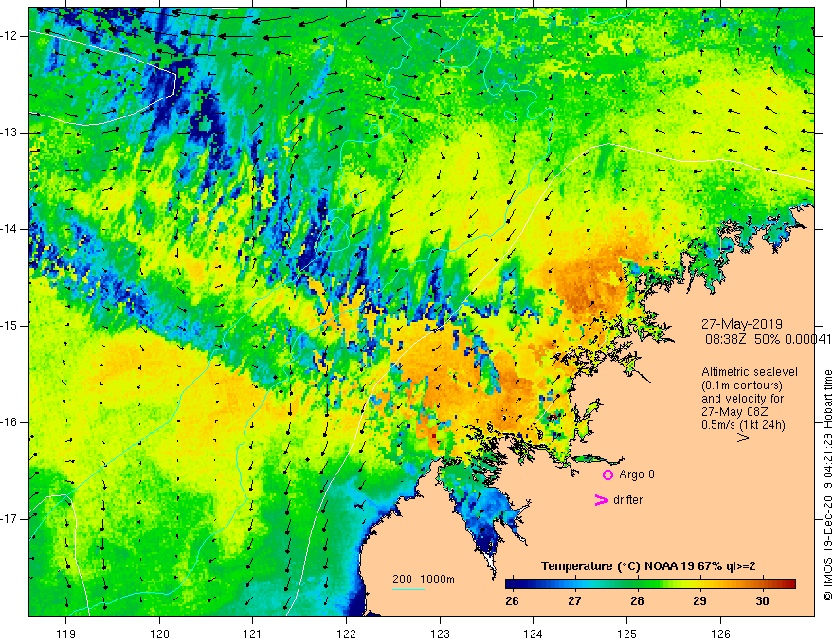Image resolution: width=834 pixels, height=644 pixels.
Task: Click color bar tick label 29
Action: coord(700,601)
